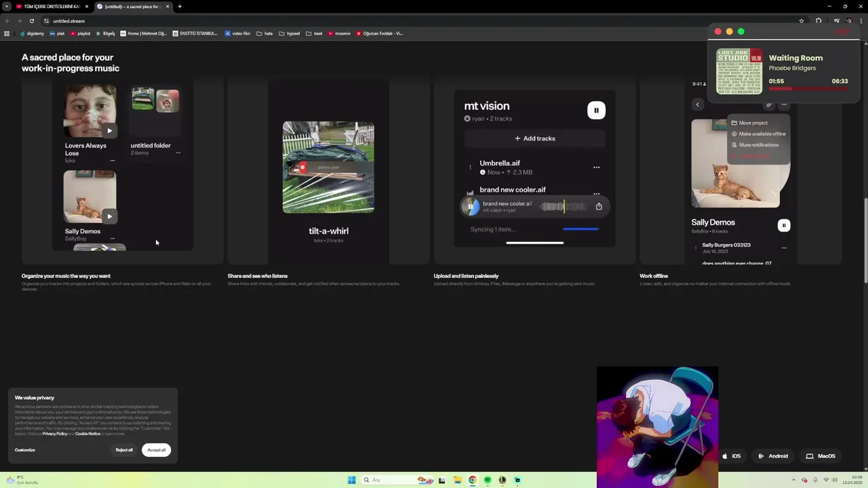
Task: Click the green dot on music widget
Action: [741, 32]
